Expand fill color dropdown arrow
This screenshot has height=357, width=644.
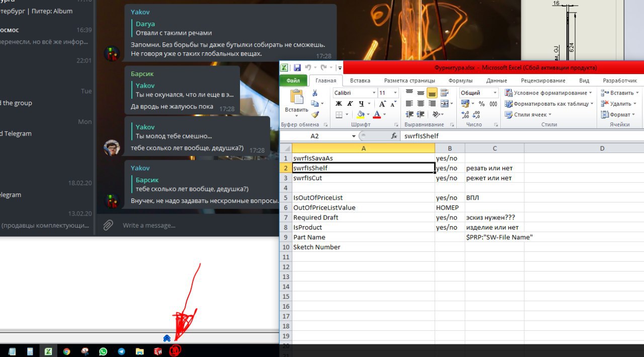368,115
